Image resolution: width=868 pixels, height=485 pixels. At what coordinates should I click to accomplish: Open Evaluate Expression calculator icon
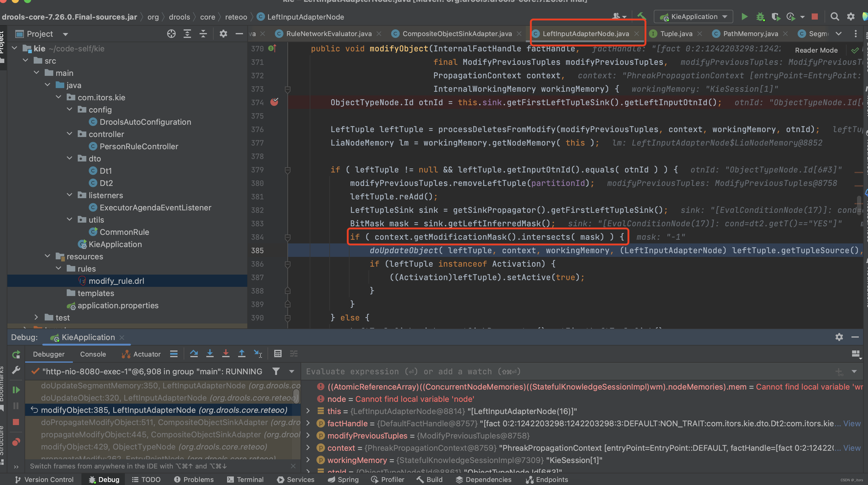click(278, 354)
